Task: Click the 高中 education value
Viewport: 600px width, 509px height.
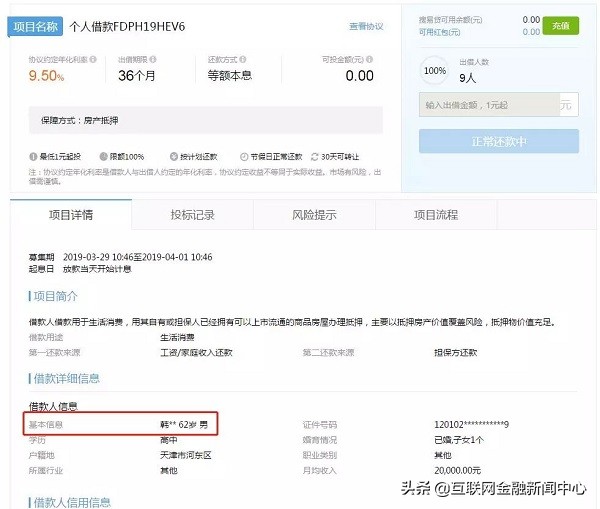Action: pyautogui.click(x=169, y=440)
